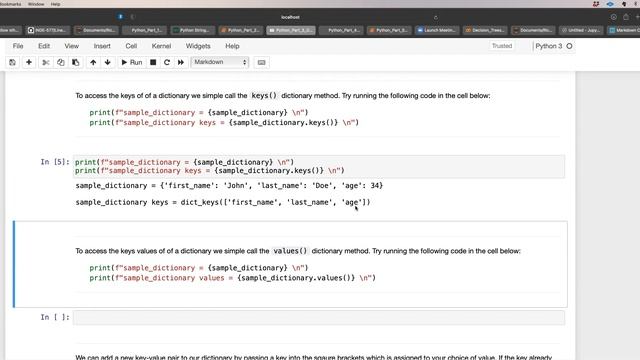
Task: Move selected cell down with the arrow icon
Action: pyautogui.click(x=108, y=62)
